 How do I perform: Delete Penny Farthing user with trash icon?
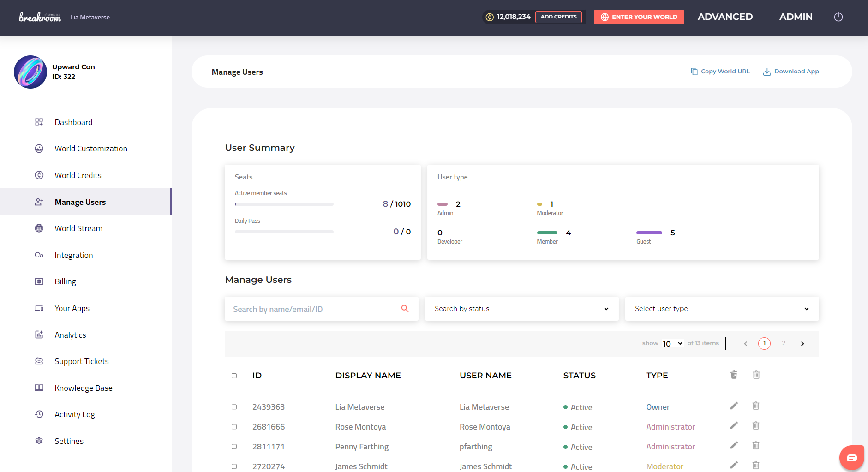[756, 445]
